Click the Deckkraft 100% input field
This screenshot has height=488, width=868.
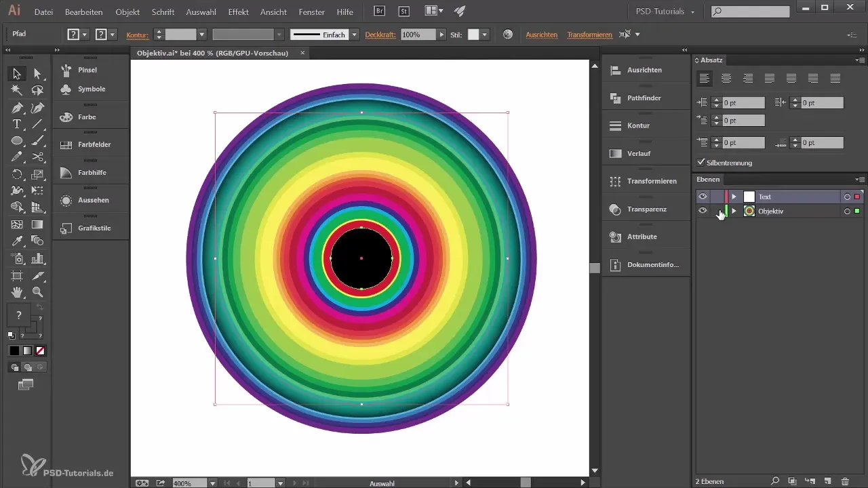[418, 34]
